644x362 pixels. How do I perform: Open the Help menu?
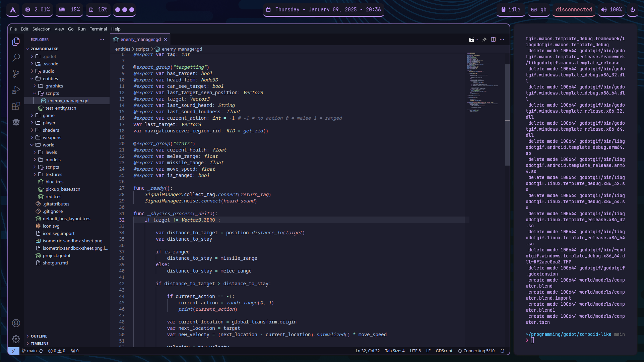click(116, 29)
